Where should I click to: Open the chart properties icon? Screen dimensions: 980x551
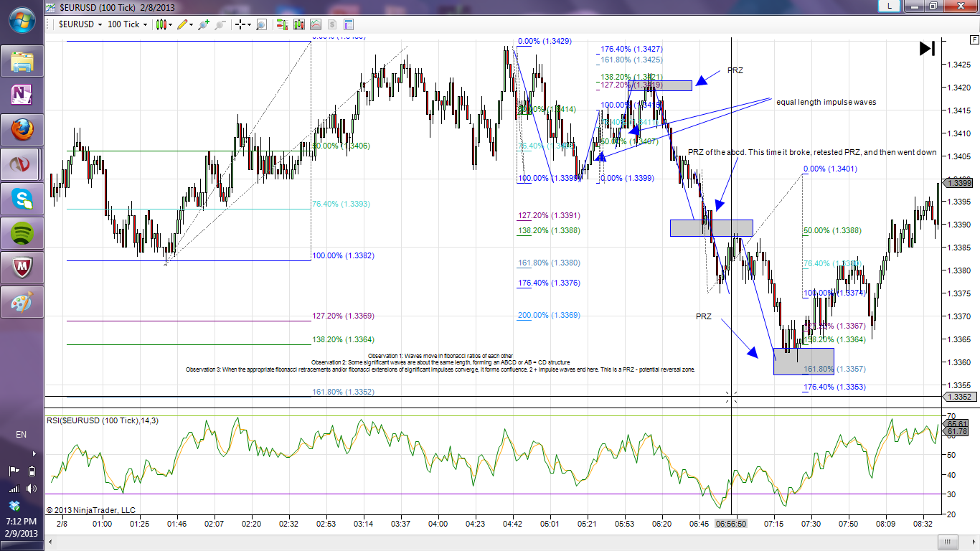point(349,24)
